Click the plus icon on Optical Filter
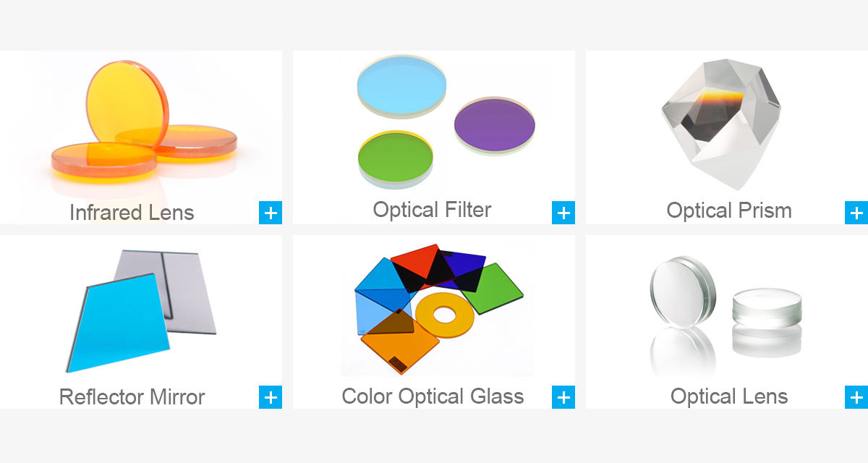 (x=563, y=213)
